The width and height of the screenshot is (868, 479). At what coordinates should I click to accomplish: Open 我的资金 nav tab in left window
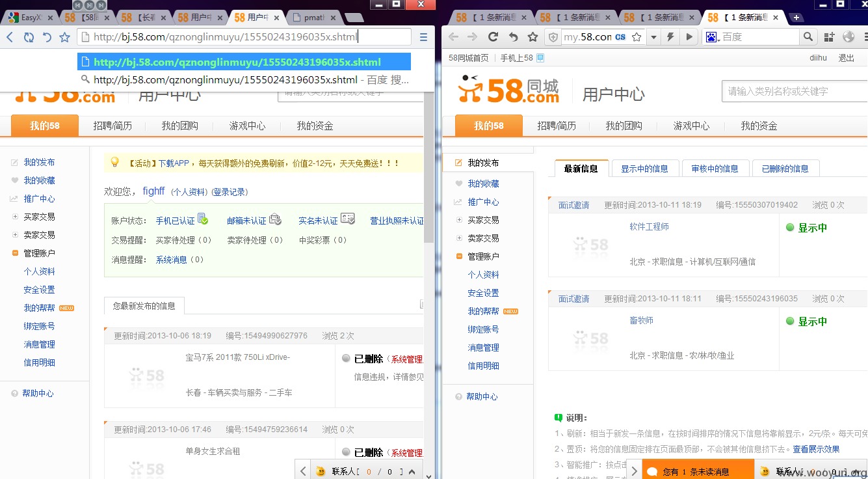point(315,126)
